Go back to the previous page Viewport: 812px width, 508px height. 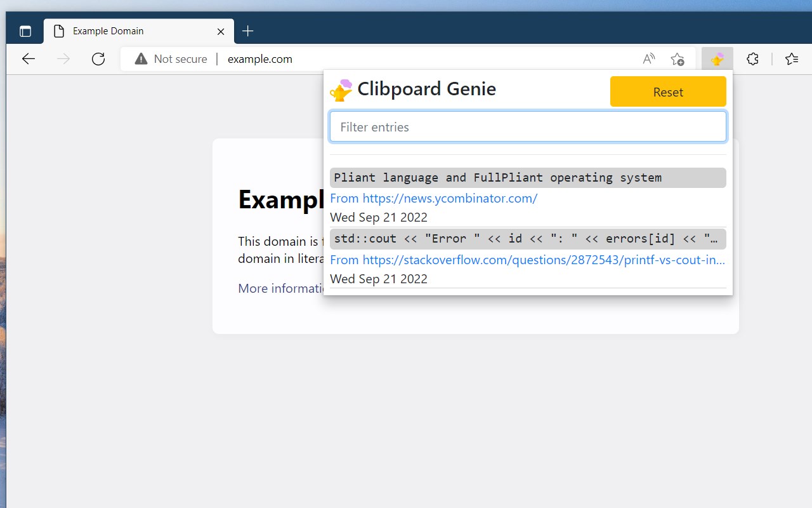(29, 59)
